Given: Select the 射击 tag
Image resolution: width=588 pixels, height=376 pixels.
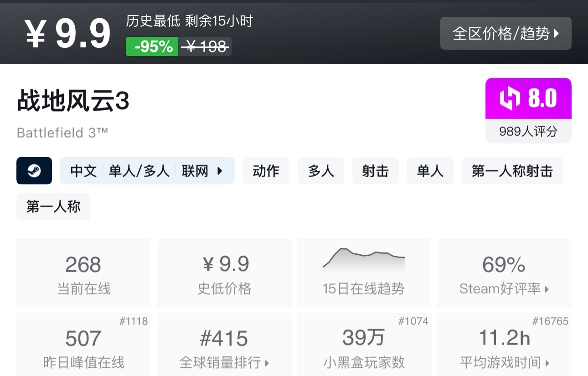Looking at the screenshot, I should 375,170.
